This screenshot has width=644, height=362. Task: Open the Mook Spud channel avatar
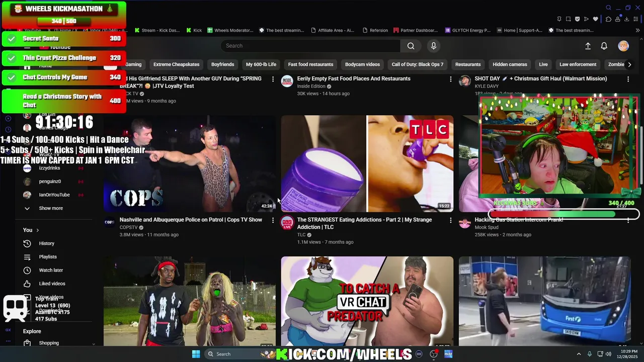465,222
